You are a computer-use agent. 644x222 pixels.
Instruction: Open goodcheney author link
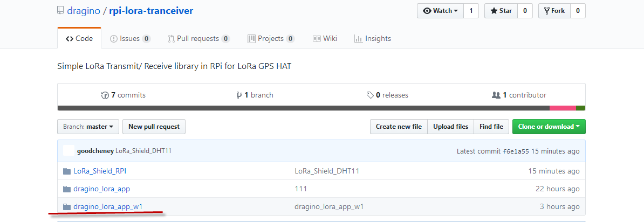click(95, 150)
